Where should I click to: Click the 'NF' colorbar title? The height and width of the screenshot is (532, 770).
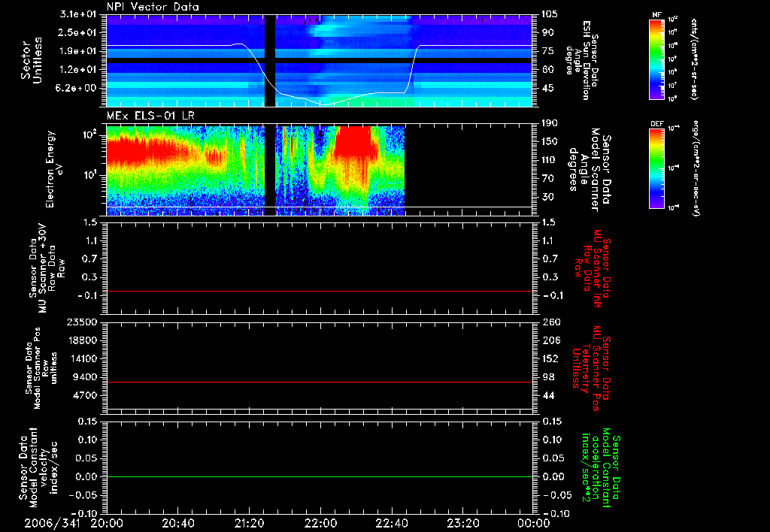coord(656,15)
